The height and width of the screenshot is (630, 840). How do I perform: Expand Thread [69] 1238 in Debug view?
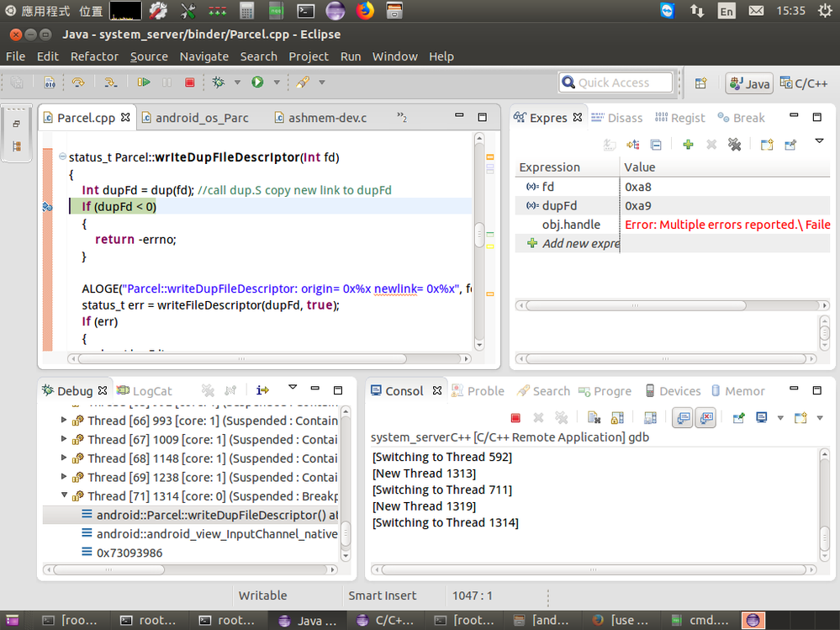tap(64, 476)
